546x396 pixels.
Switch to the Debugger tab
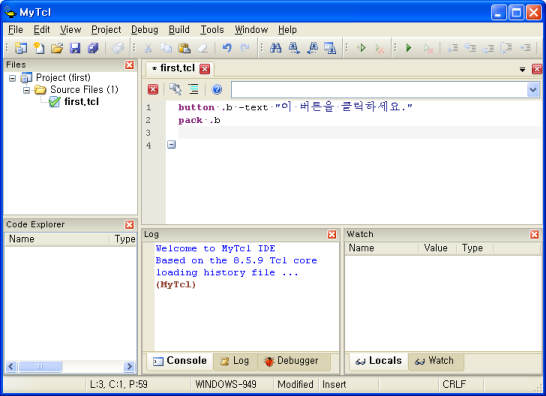(291, 361)
